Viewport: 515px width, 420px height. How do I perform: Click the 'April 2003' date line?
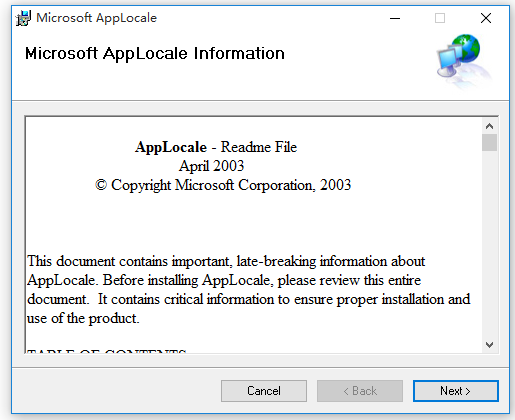tap(211, 166)
